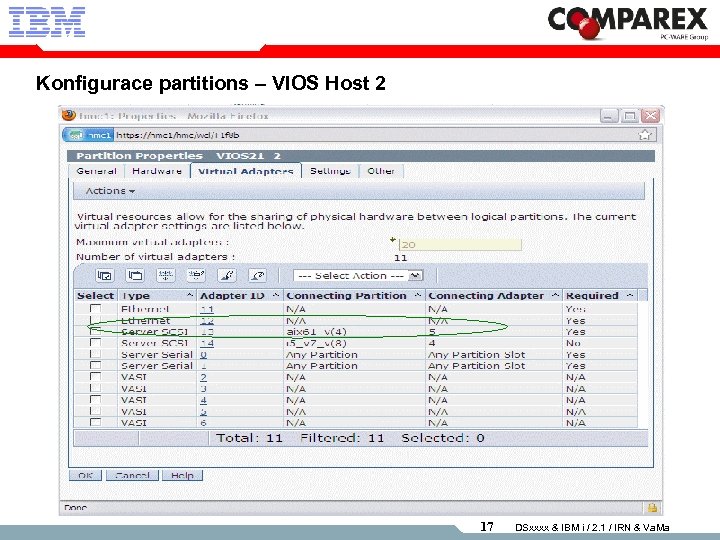720x540 pixels.
Task: Open VASI adapter ID 4 link
Action: [203, 400]
